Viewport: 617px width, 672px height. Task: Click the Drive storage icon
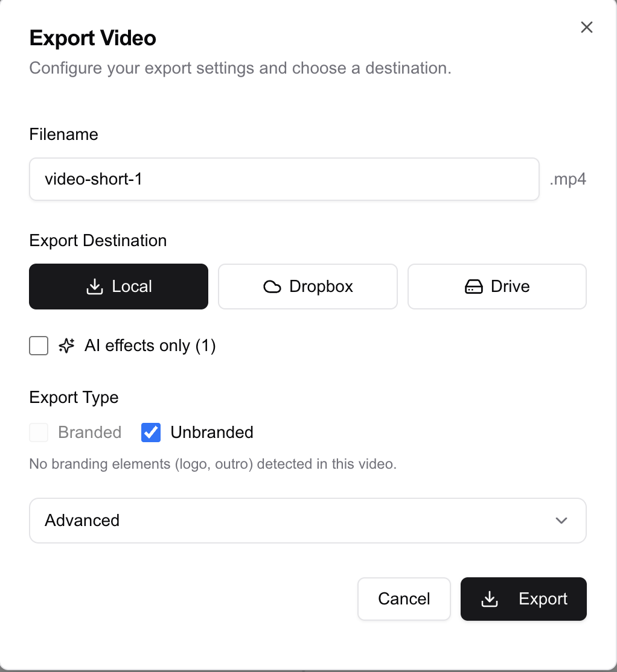(x=475, y=286)
